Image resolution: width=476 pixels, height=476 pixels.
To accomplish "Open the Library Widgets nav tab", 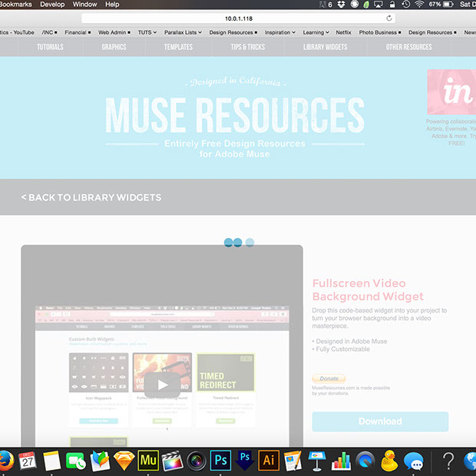I will pyautogui.click(x=325, y=47).
